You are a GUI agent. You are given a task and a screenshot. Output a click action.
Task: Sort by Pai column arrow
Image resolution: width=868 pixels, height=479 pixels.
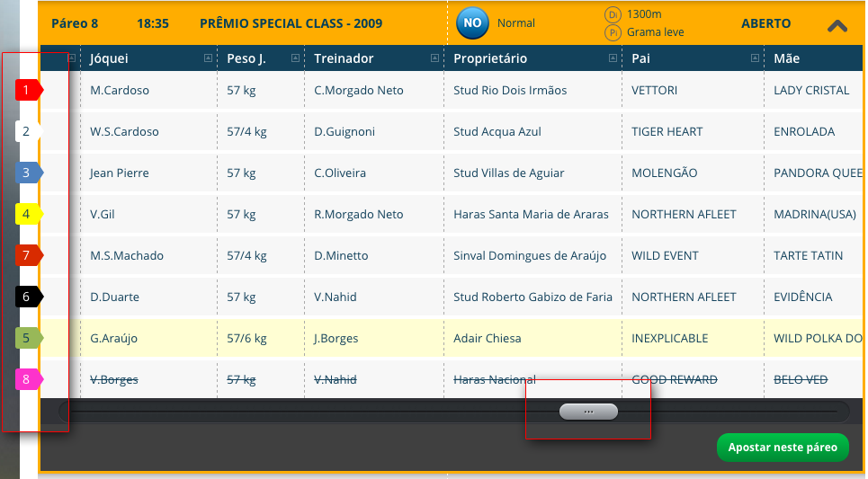(x=755, y=58)
